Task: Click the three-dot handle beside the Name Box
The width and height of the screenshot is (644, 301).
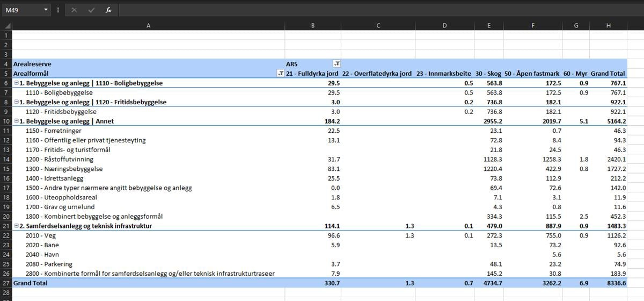Action: [x=58, y=10]
